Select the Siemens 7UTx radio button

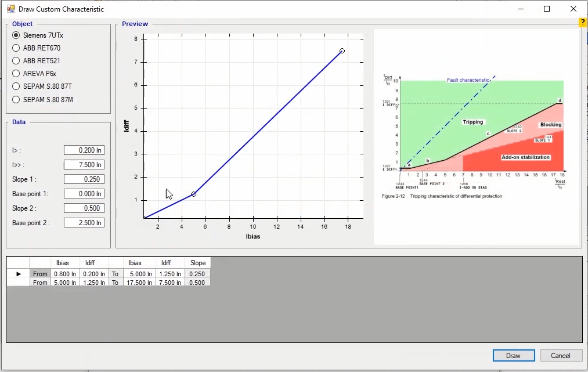(16, 35)
